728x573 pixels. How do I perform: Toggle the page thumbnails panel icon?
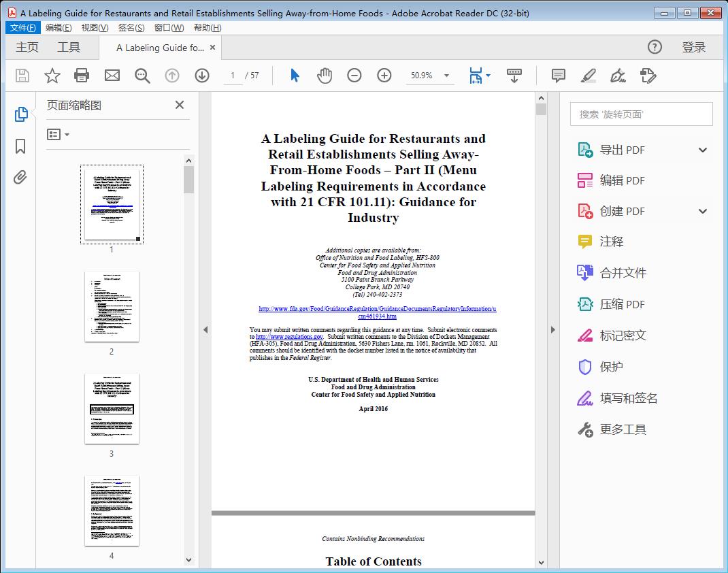point(20,114)
